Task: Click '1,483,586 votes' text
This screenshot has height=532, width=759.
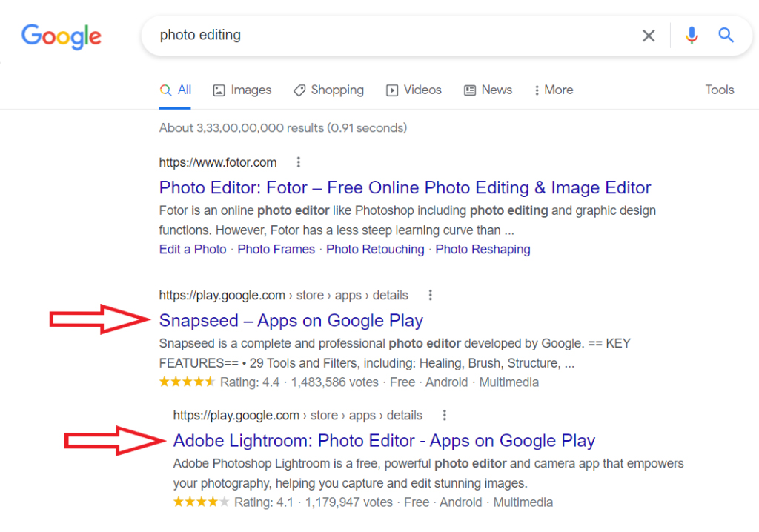Action: click(334, 382)
